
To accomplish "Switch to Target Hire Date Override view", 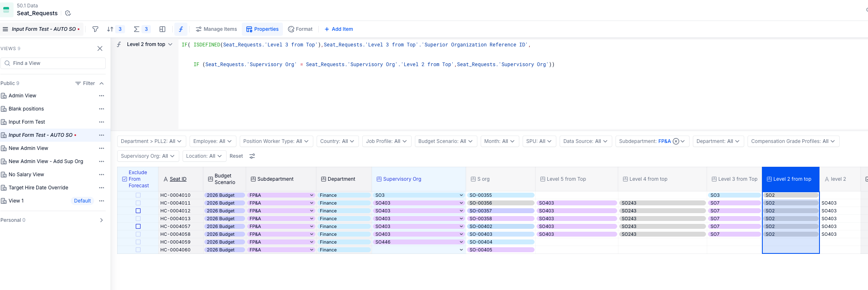I will 38,188.
